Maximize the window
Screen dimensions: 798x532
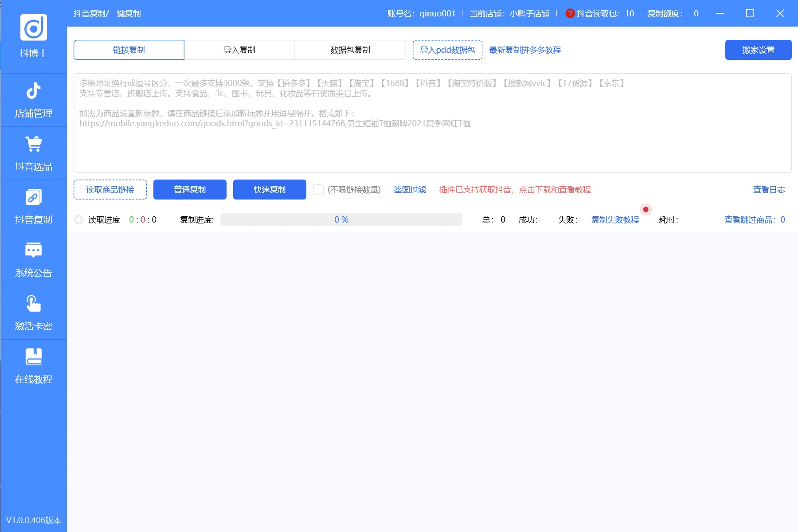[x=750, y=13]
